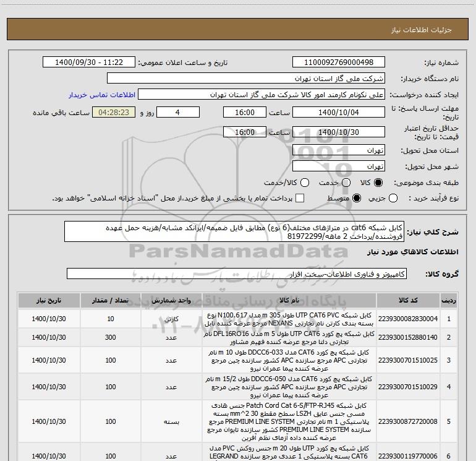This screenshot has width=476, height=461.
Task: Click the DDCC6-050 patch cord name cell
Action: coord(289,387)
